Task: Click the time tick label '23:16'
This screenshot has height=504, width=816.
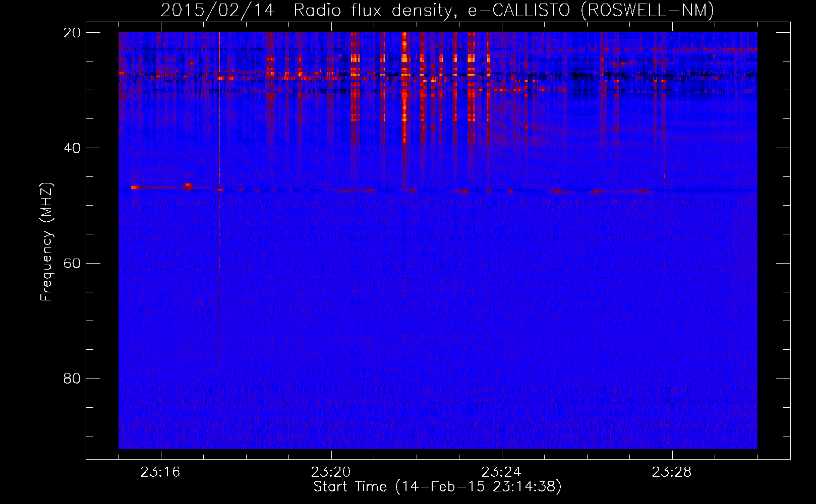Action: coord(160,472)
